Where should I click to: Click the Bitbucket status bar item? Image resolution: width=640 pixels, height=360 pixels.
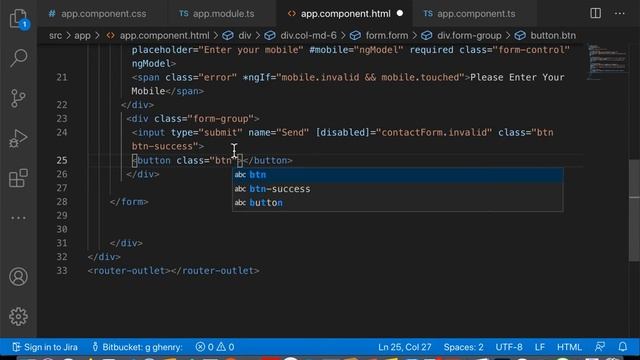(137, 347)
